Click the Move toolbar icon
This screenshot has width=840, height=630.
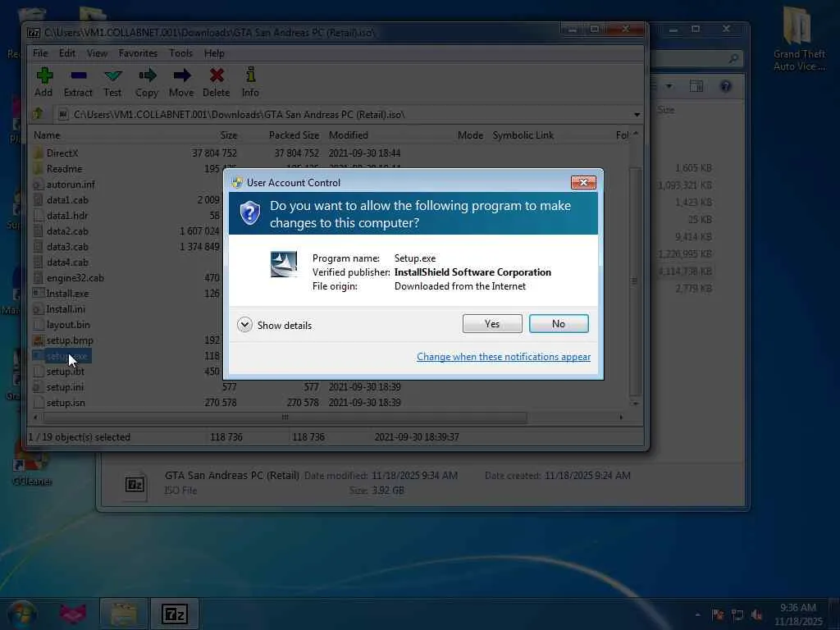181,82
